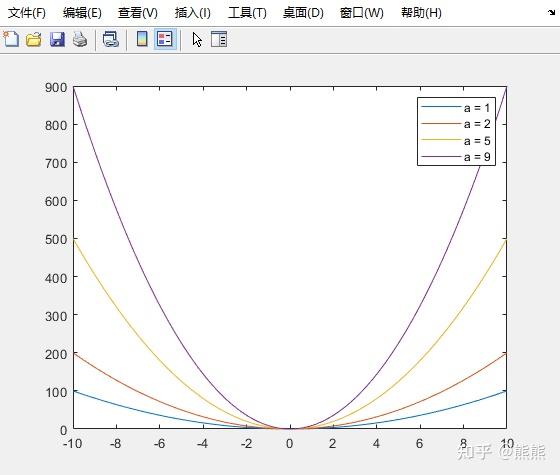Open the Property Inspector icon
The height and width of the screenshot is (475, 560).
click(219, 39)
